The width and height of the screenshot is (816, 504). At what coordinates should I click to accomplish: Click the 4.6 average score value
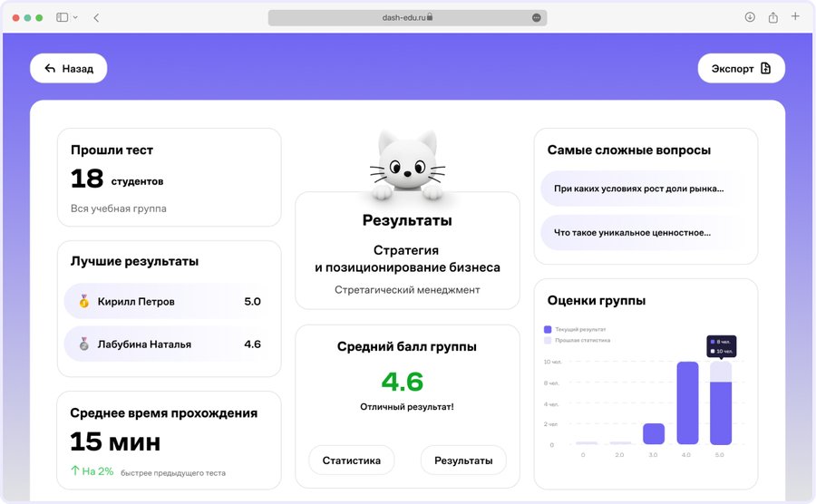pos(403,382)
